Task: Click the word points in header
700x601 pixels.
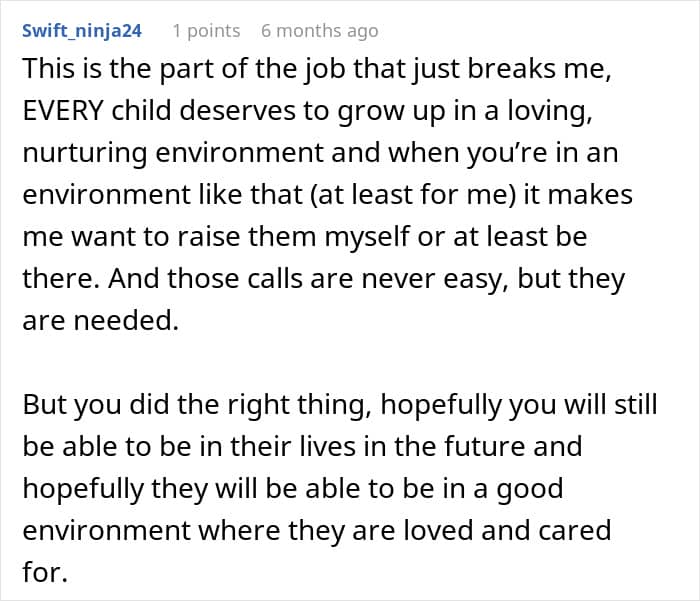Action: tap(213, 31)
